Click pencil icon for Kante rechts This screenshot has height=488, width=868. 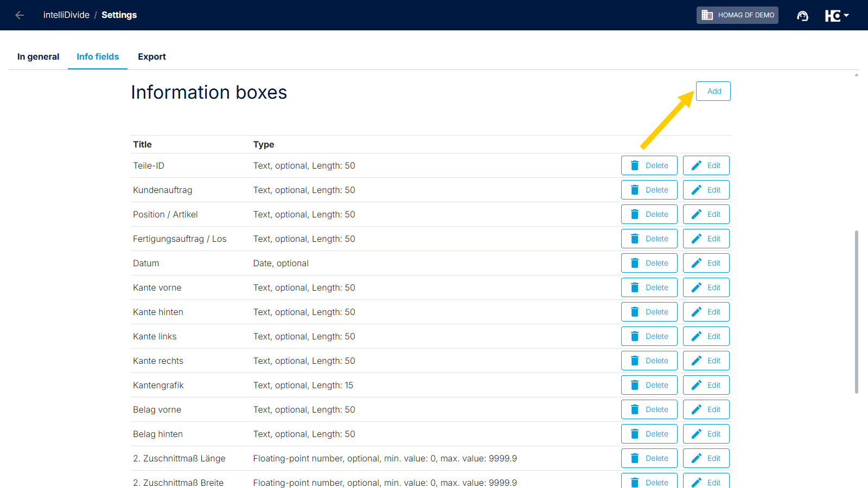(x=697, y=361)
